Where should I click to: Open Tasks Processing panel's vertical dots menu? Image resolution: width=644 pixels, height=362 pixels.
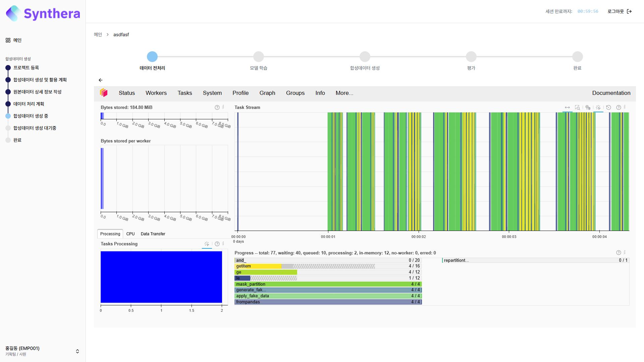223,244
